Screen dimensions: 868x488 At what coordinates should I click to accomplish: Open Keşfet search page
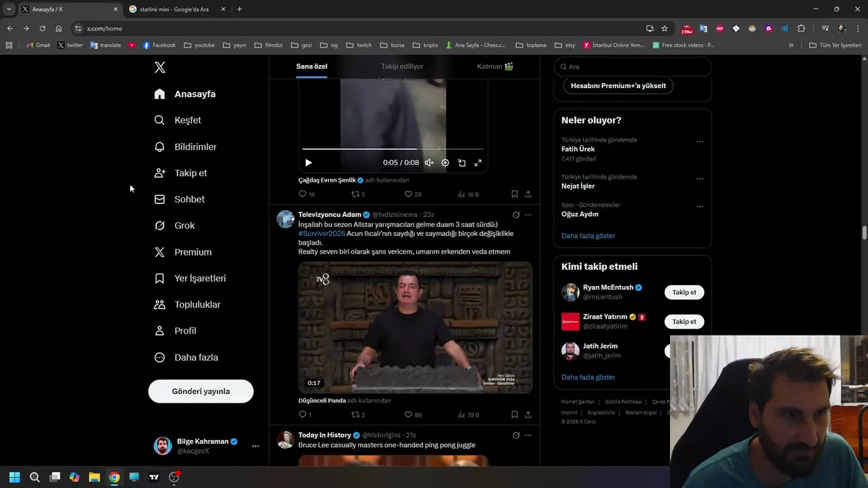coord(178,120)
